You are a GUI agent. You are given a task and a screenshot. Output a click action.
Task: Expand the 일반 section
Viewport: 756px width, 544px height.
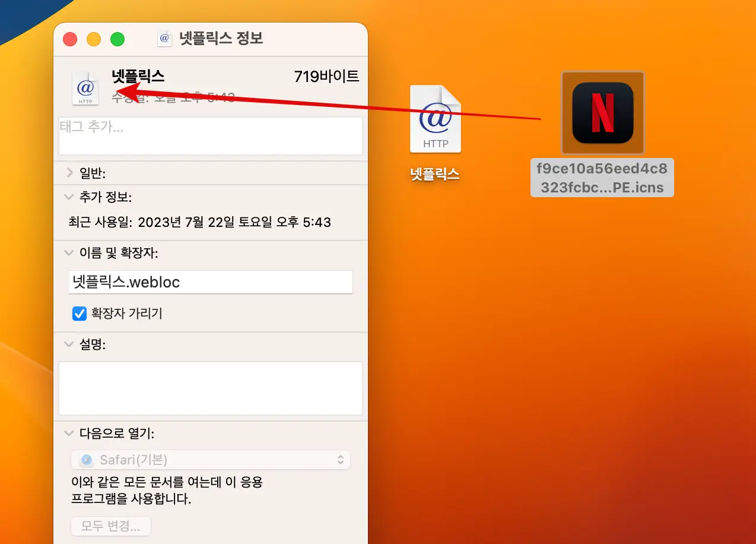pyautogui.click(x=70, y=173)
